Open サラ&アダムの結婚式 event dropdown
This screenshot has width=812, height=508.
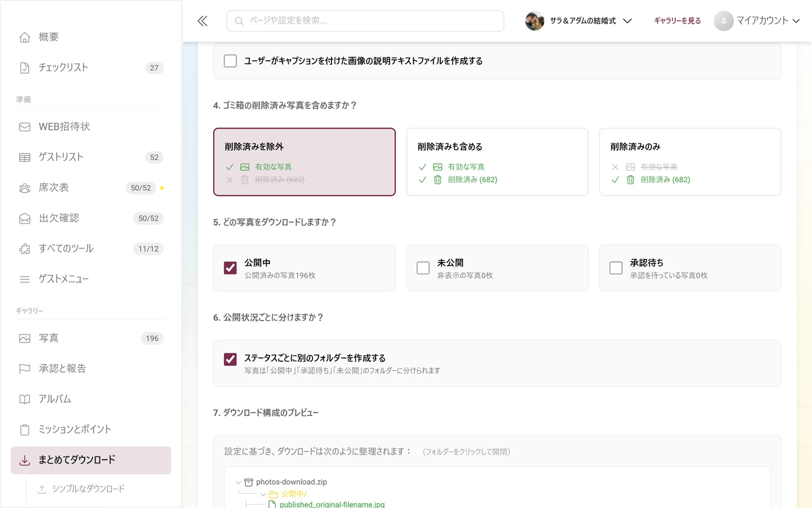(579, 21)
